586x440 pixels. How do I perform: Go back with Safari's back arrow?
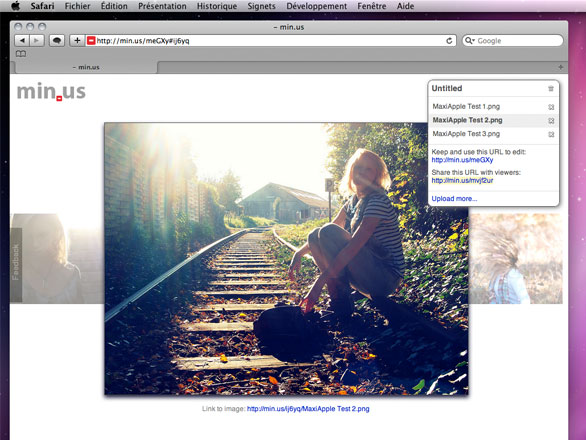(x=22, y=40)
